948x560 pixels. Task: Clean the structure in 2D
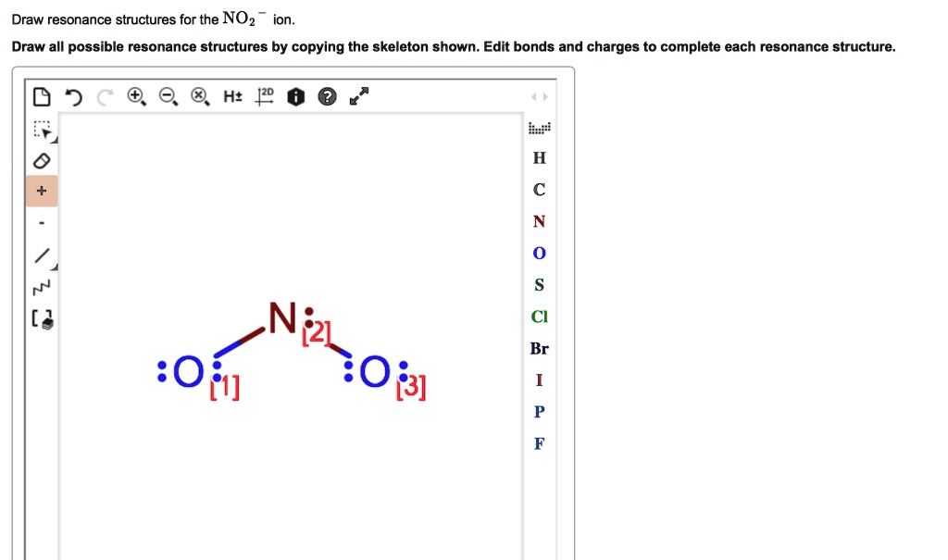tap(265, 96)
